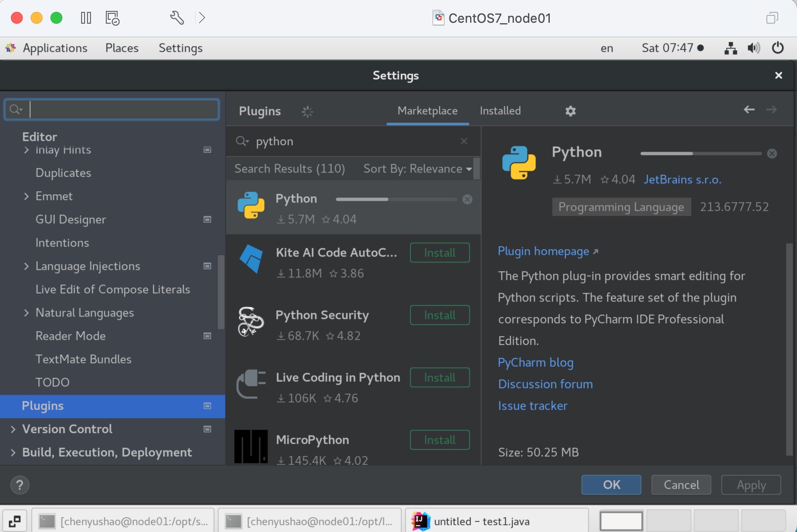Select the Duplicates settings item
Image resolution: width=797 pixels, height=532 pixels.
pos(63,173)
